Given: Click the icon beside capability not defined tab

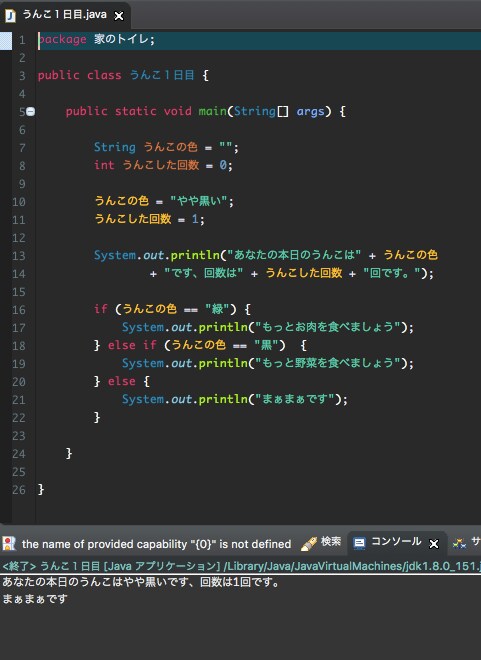Looking at the screenshot, I should 9,543.
